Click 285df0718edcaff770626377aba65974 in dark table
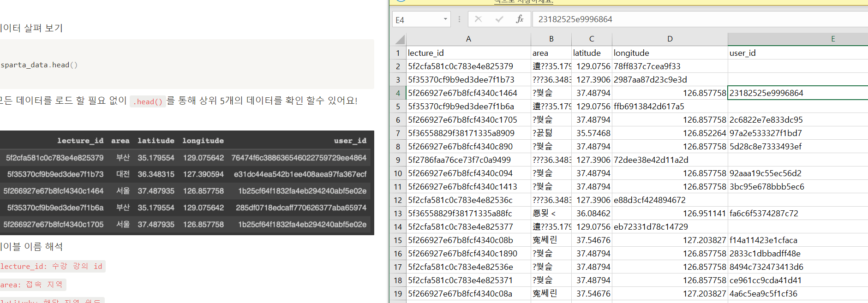The width and height of the screenshot is (868, 303). (x=301, y=208)
